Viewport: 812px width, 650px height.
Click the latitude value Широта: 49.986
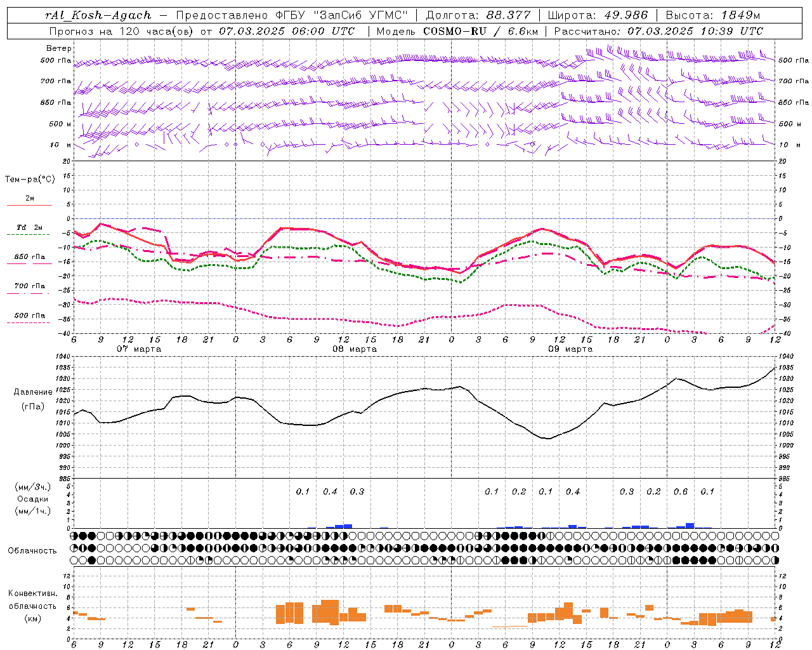click(598, 15)
